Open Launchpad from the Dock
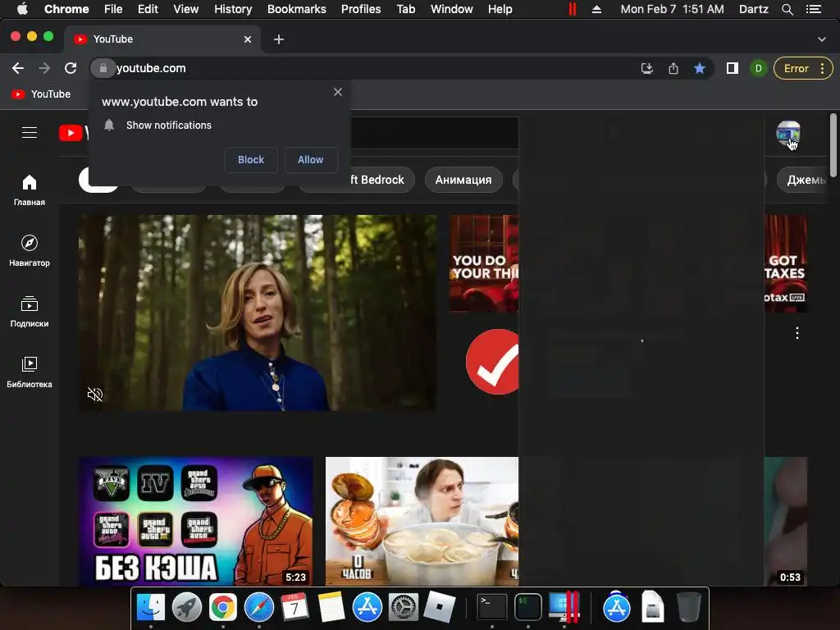This screenshot has width=840, height=630. click(x=186, y=607)
